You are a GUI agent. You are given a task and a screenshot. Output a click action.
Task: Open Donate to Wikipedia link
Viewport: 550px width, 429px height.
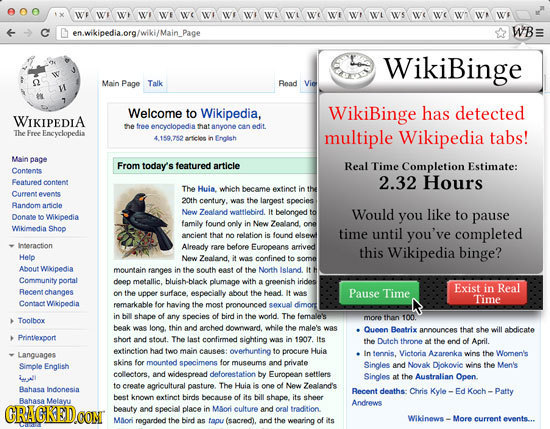45,217
